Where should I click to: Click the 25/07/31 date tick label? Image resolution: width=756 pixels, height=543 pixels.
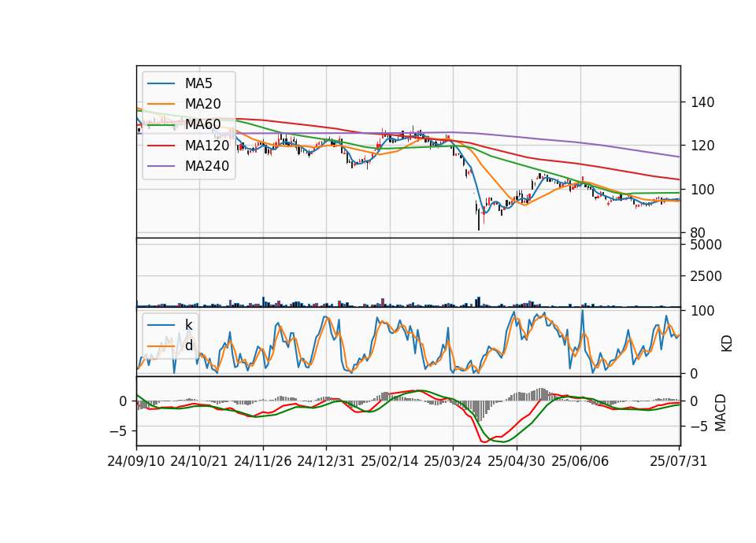(x=678, y=461)
